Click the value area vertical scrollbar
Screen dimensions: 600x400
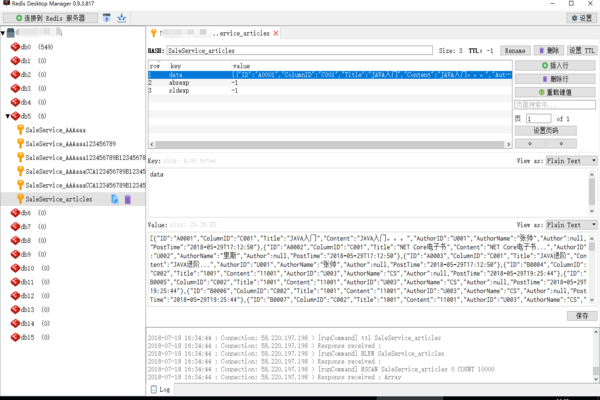[x=592, y=269]
